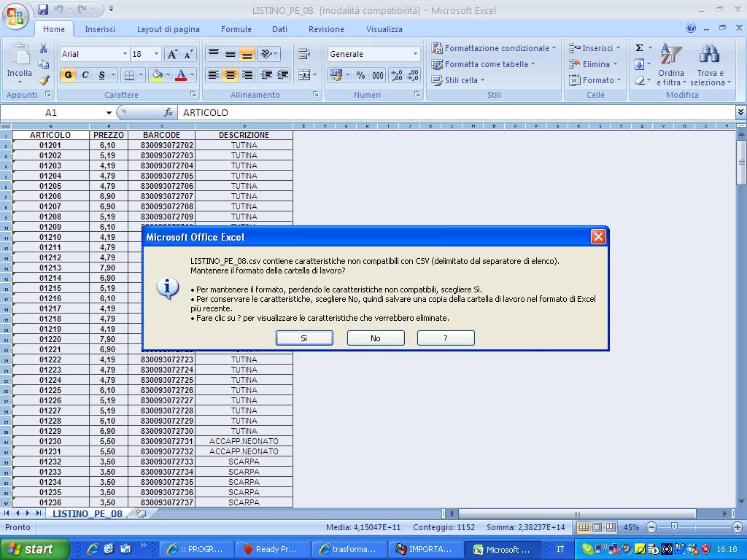Open the Formule ribbon tab
Image resolution: width=747 pixels, height=560 pixels.
pyautogui.click(x=236, y=29)
